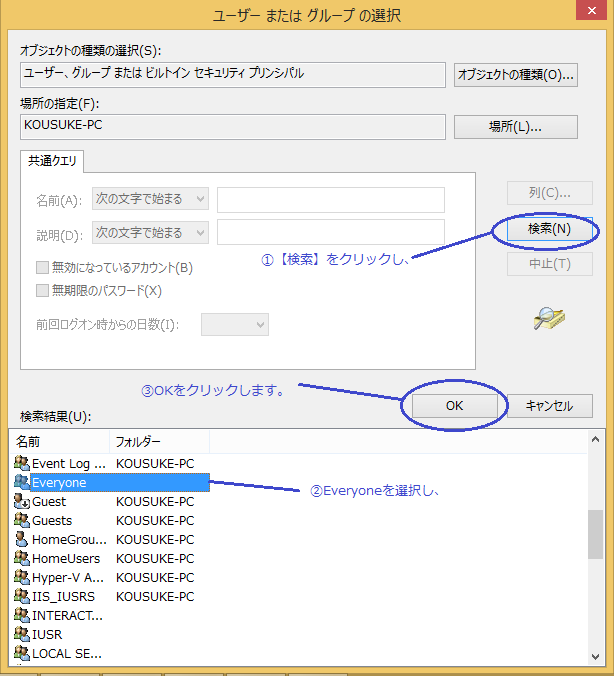This screenshot has height=676, width=614.
Task: Click the Everyone group icon
Action: 22,482
